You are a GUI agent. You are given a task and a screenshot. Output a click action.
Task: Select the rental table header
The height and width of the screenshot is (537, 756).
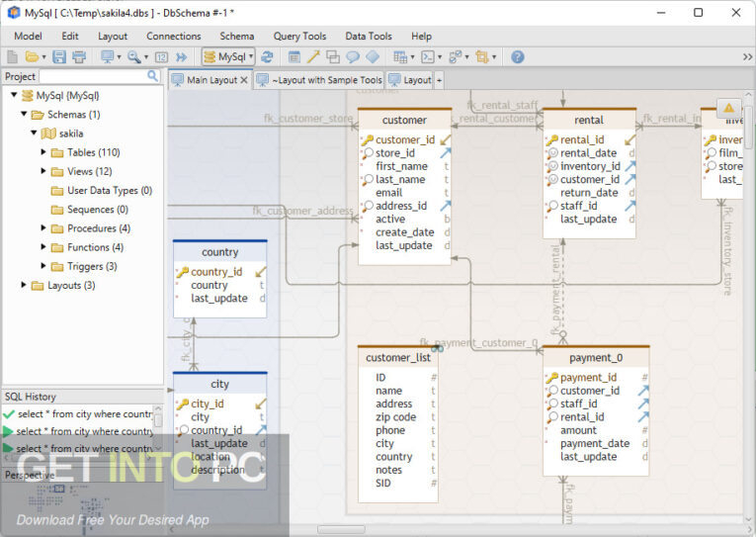tap(589, 120)
